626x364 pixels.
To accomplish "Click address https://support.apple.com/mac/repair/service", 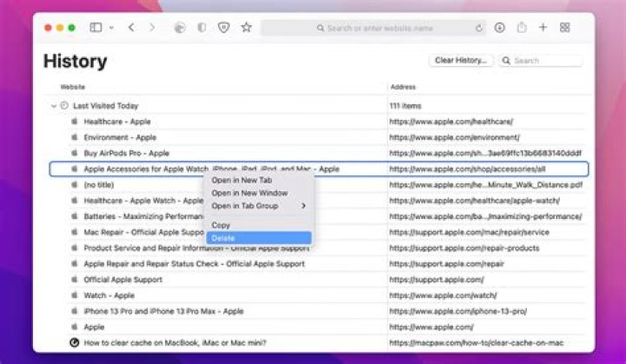I will (x=469, y=232).
